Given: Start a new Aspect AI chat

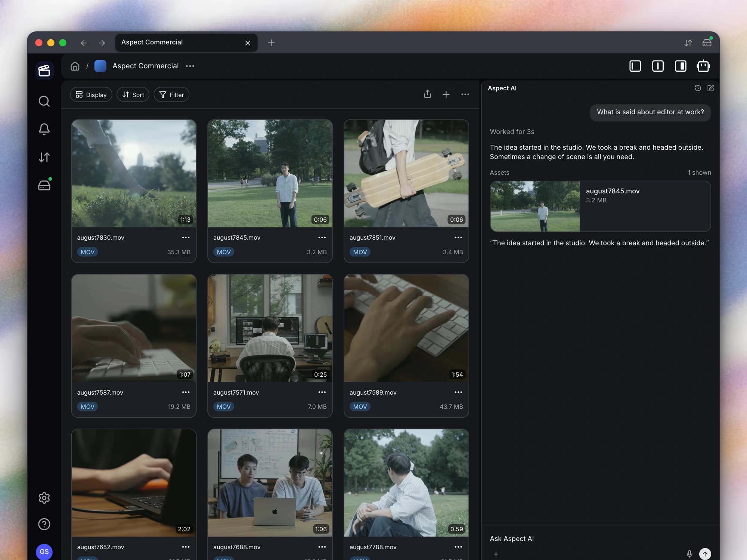Looking at the screenshot, I should click(x=710, y=88).
